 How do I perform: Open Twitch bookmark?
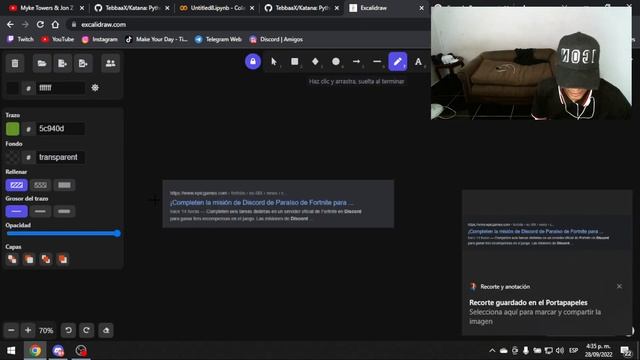tap(20, 39)
